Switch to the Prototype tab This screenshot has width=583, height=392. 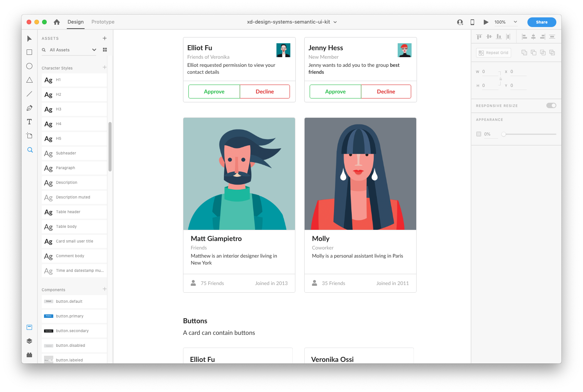click(103, 22)
